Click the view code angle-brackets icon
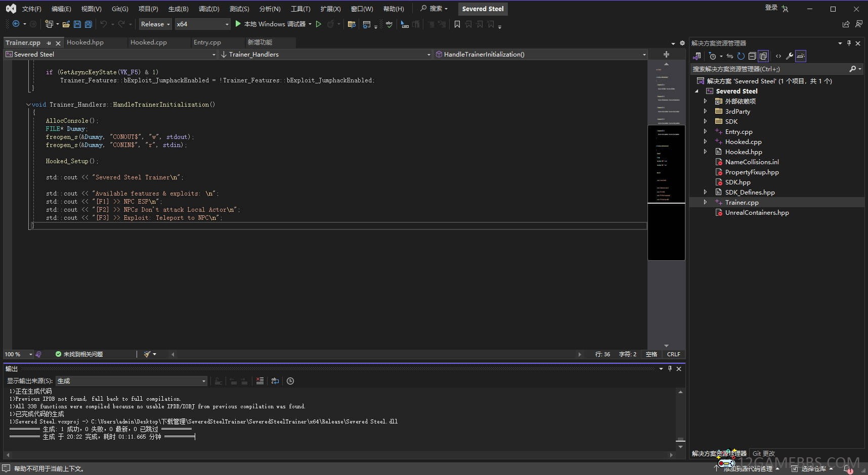Image resolution: width=868 pixels, height=475 pixels. coord(778,56)
